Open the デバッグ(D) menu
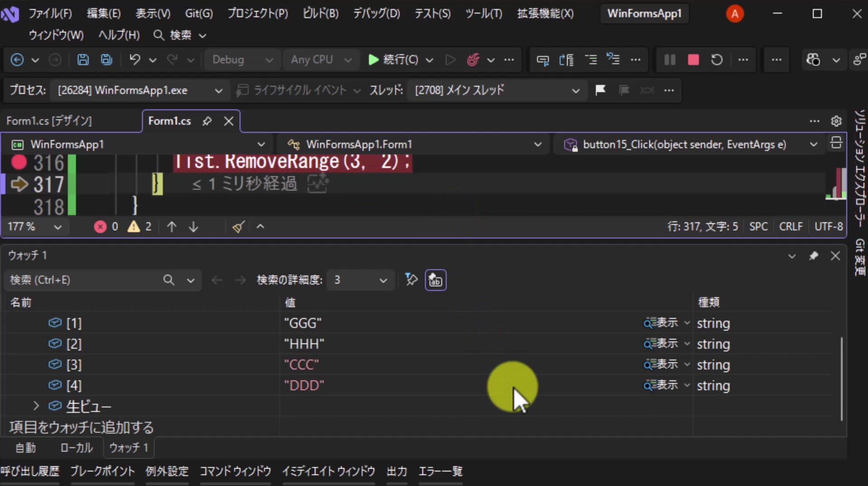 pos(377,14)
